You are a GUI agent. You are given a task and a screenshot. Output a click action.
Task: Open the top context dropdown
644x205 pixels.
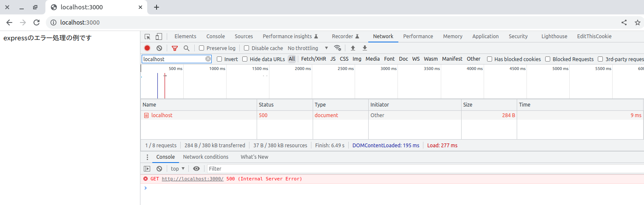click(178, 168)
